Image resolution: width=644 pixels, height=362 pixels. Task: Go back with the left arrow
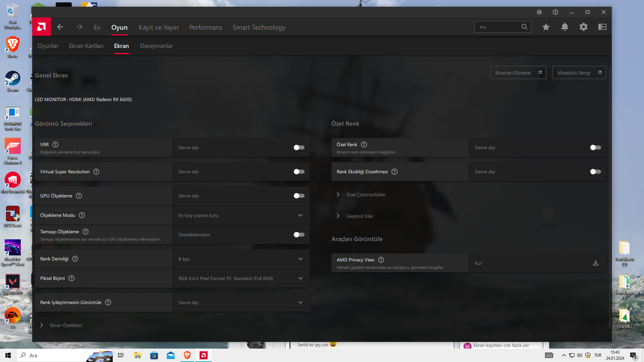coord(60,27)
